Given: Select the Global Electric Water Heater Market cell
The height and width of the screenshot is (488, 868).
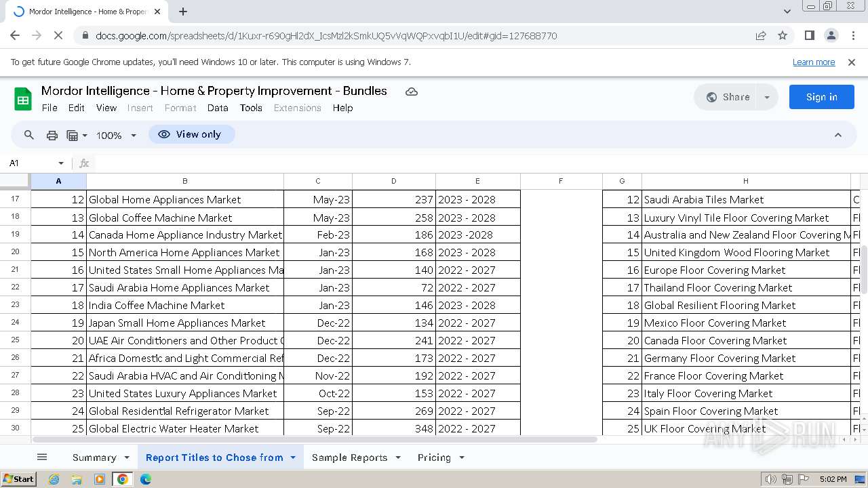Looking at the screenshot, I should click(x=184, y=428).
